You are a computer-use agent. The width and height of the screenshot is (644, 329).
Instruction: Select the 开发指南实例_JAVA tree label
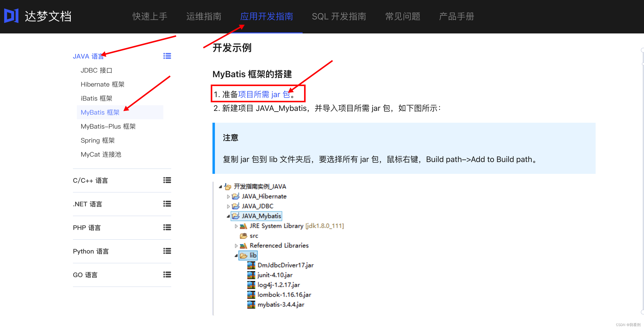(260, 186)
